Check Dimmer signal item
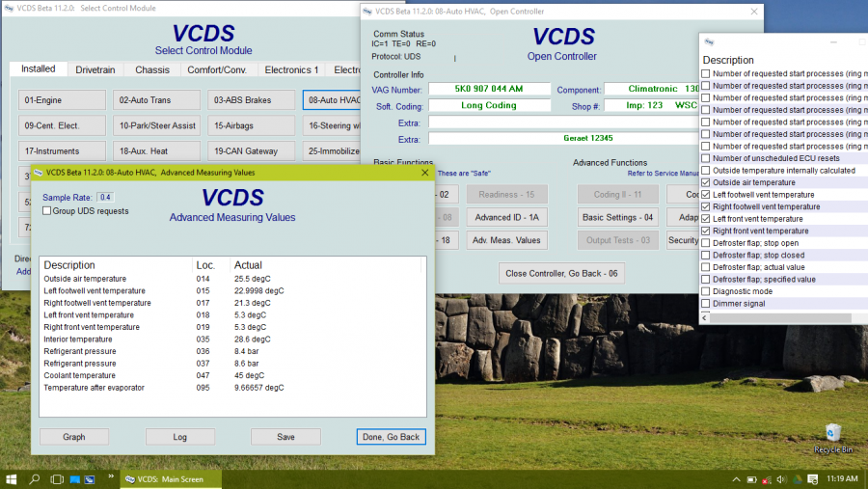Viewport: 868px width, 489px height. coord(706,304)
